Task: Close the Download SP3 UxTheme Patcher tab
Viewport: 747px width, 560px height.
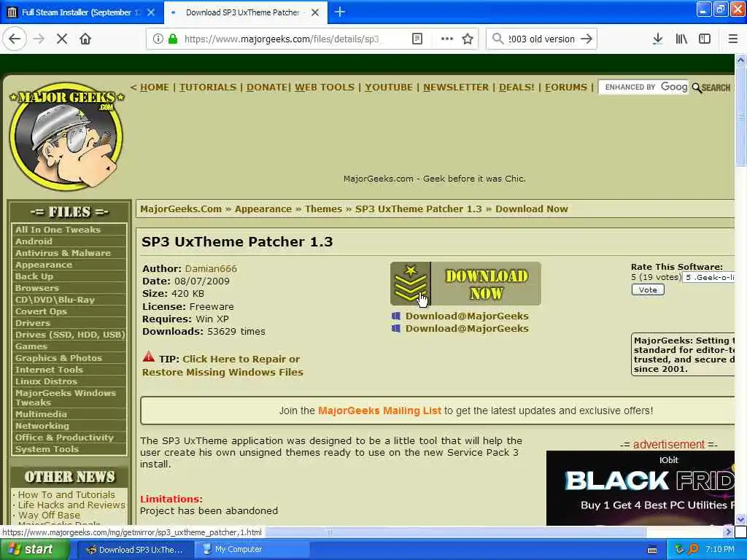Action: (315, 12)
